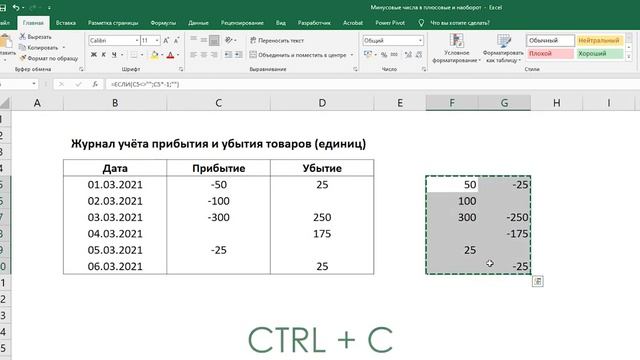Activate Format Painter (Формат по образцу)
The width and height of the screenshot is (640, 360).
pos(49,58)
